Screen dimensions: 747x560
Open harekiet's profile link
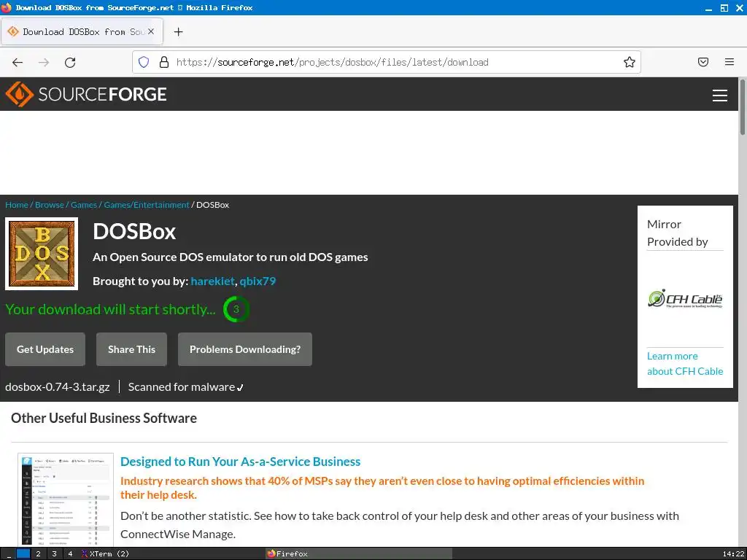pos(212,281)
